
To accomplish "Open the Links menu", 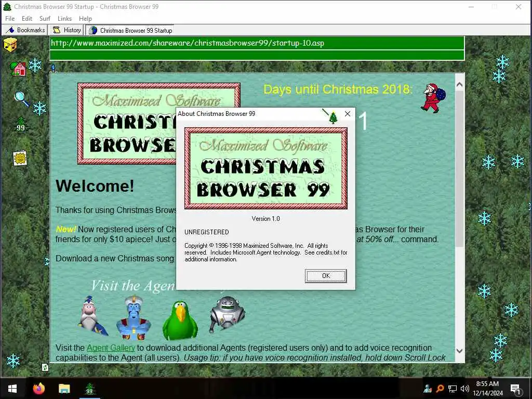I will (x=64, y=19).
